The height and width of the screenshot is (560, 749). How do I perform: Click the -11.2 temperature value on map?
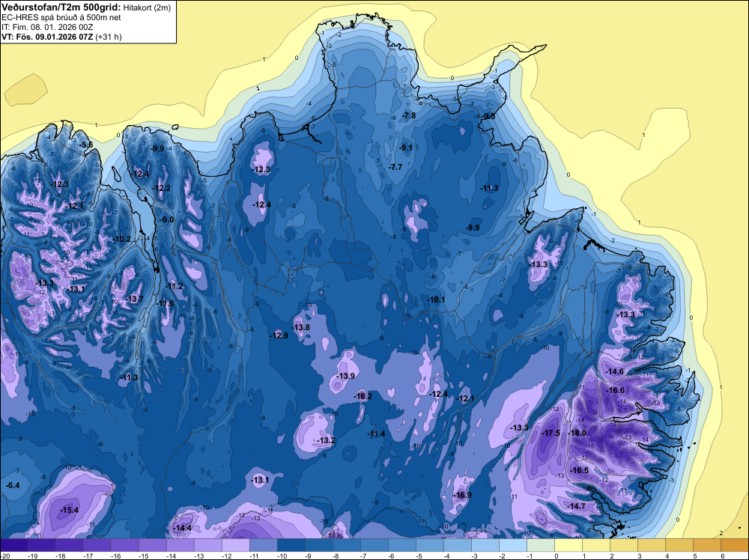tap(175, 287)
